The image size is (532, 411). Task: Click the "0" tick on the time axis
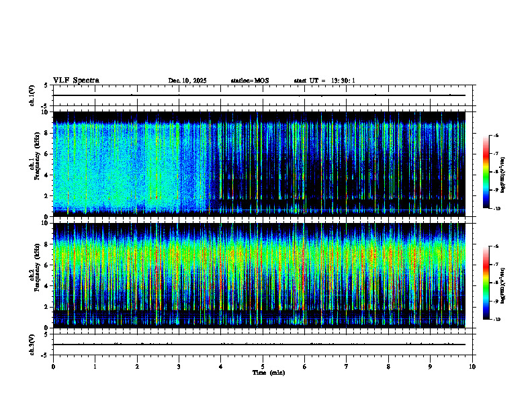[x=53, y=367]
